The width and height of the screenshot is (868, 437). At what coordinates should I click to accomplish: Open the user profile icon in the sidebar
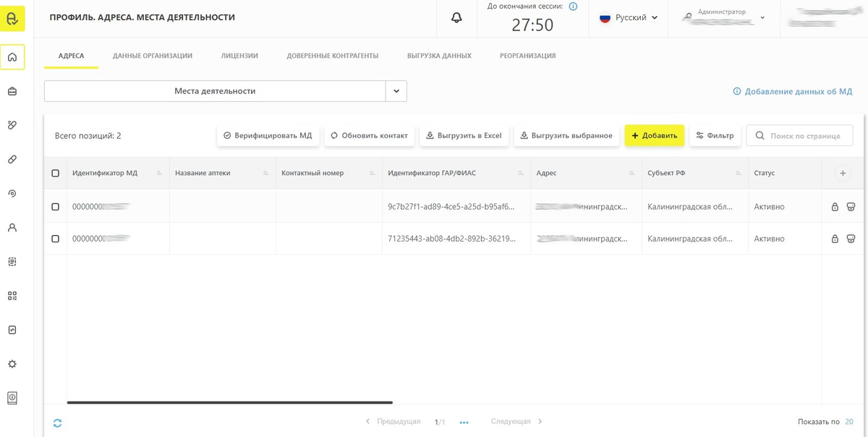12,227
